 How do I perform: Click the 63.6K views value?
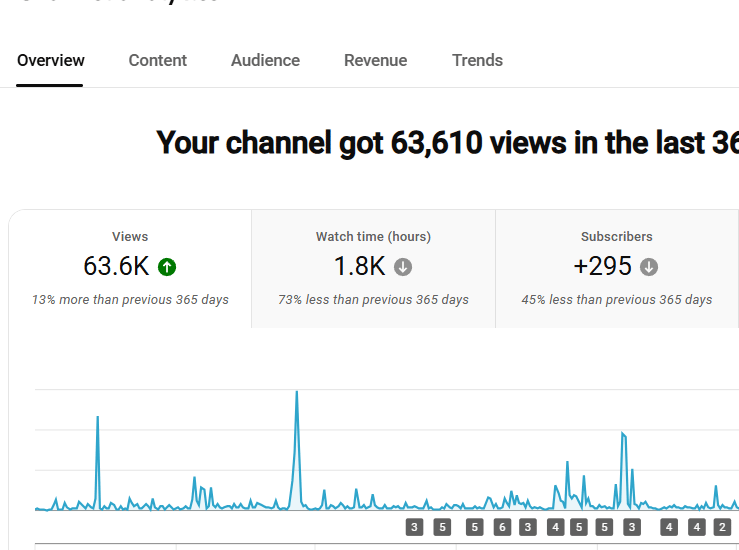point(116,266)
